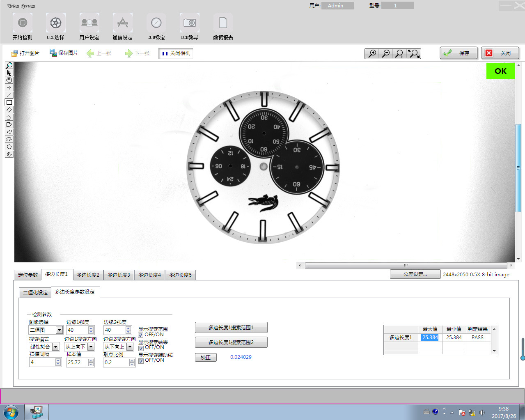Click 打开图片 open image toolbar button
This screenshot has height=420, width=525.
[25, 53]
